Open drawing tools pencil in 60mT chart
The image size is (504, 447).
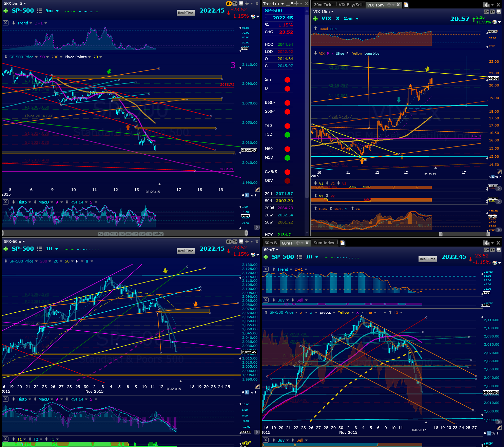[x=499, y=427]
